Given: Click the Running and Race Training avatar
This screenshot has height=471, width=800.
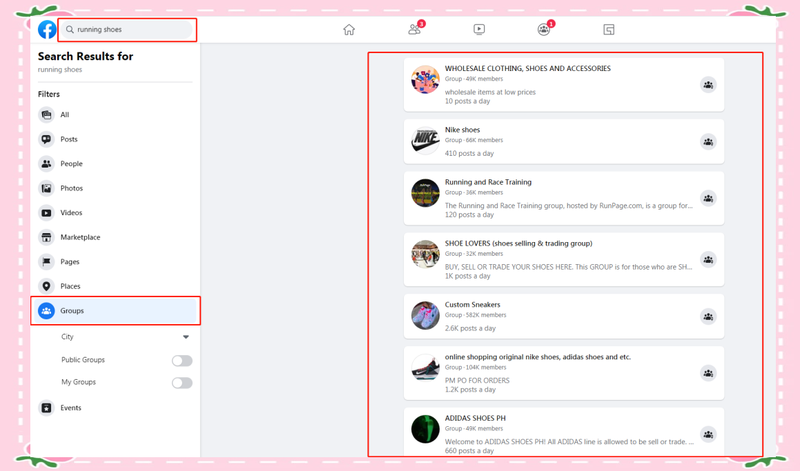Looking at the screenshot, I should (426, 193).
